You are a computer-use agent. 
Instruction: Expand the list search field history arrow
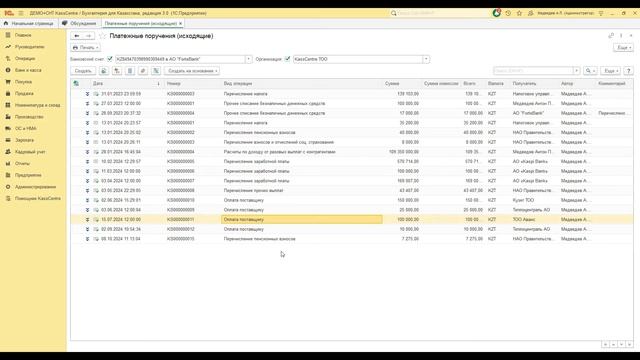pos(576,71)
